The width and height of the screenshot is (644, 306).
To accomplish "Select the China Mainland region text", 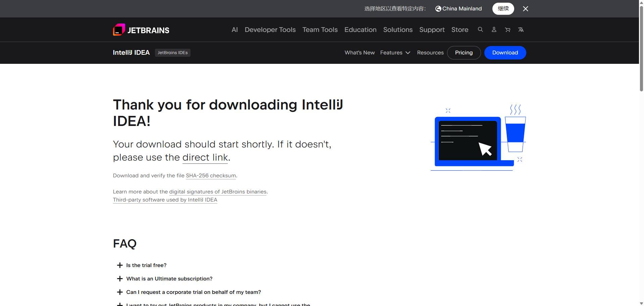I will coord(462,9).
